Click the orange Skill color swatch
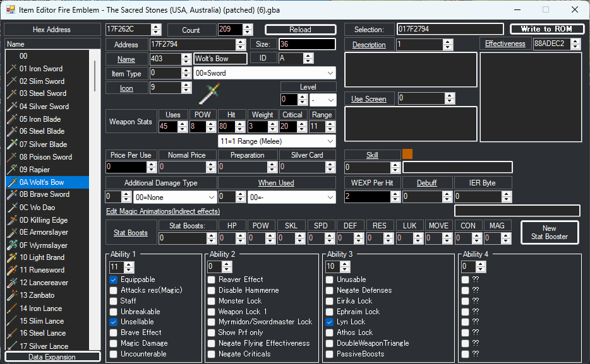This screenshot has height=364, width=590. click(x=407, y=155)
